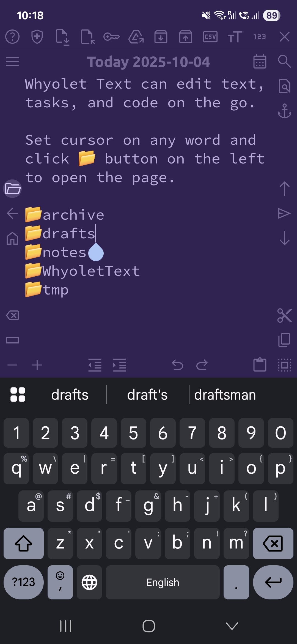Open the calendar date picker icon
This screenshot has height=644, width=297.
(260, 61)
